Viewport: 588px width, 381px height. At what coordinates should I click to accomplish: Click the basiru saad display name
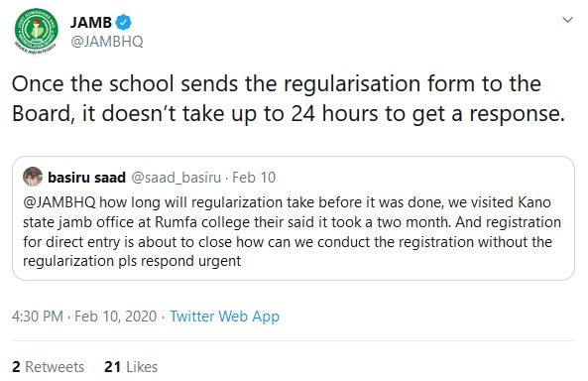(86, 178)
